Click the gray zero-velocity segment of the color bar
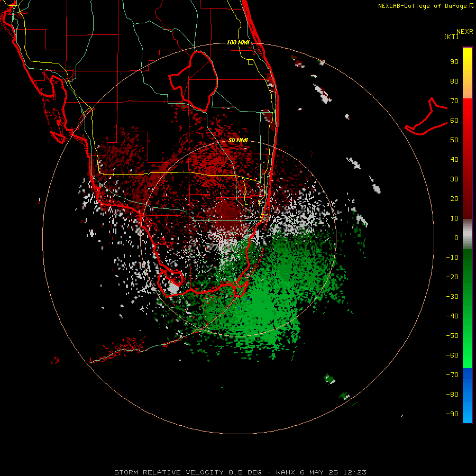This screenshot has width=476, height=476. [467, 234]
